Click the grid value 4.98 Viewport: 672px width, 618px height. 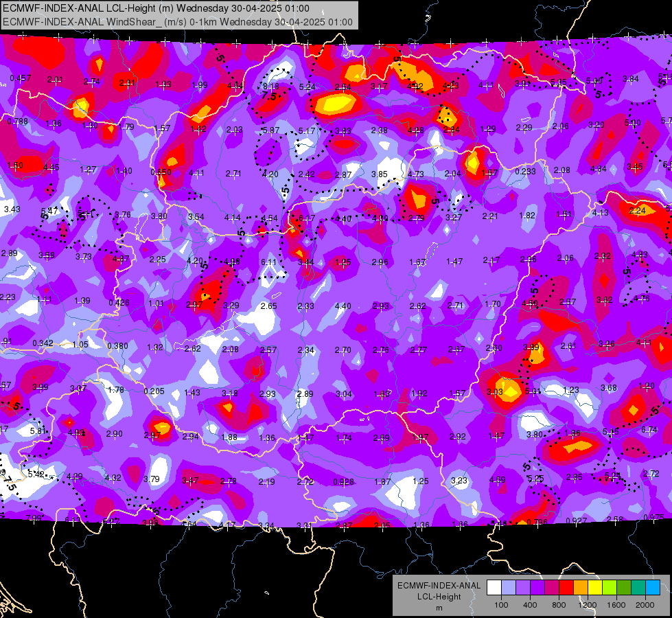pyautogui.click(x=232, y=262)
